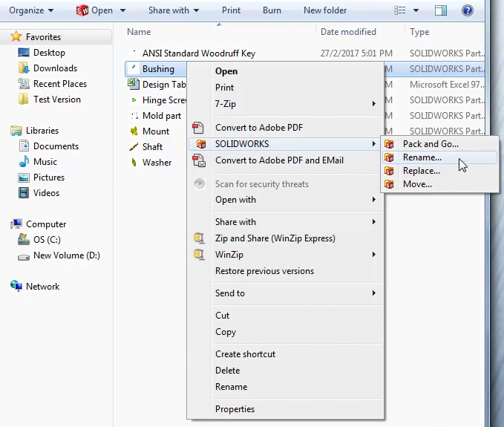504x427 pixels.
Task: Open the help question mark icon
Action: [468, 10]
